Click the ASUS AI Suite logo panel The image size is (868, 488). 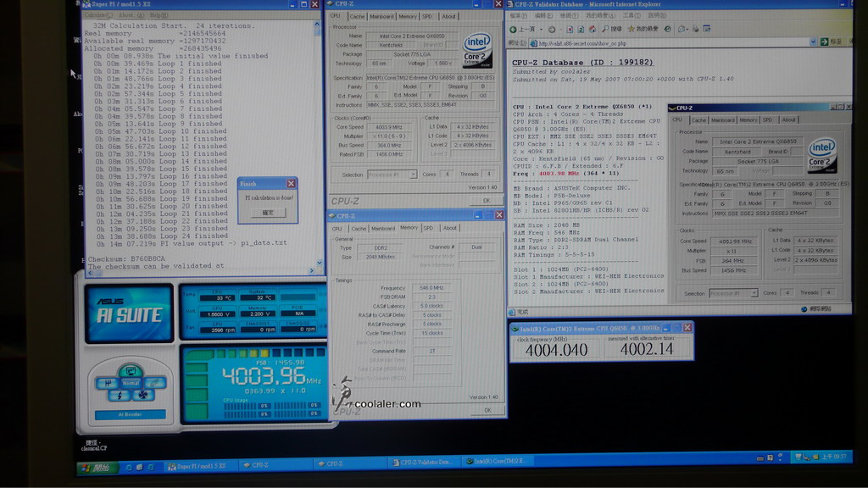tap(129, 313)
